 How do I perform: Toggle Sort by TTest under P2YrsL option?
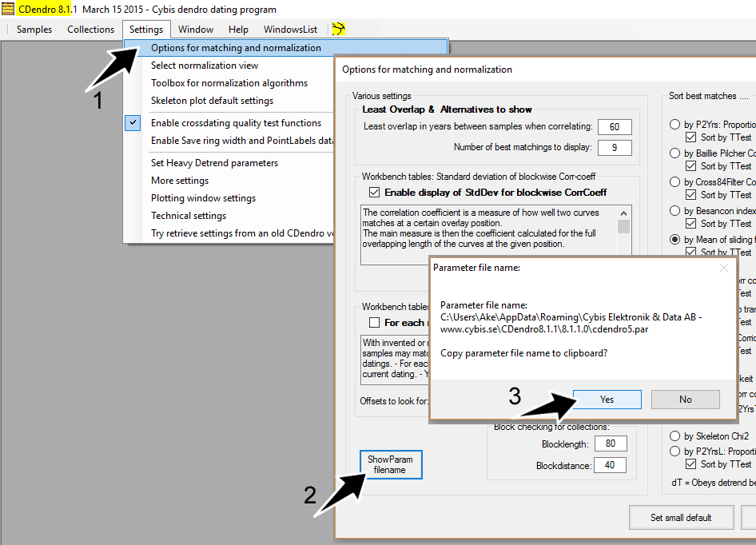(x=691, y=464)
